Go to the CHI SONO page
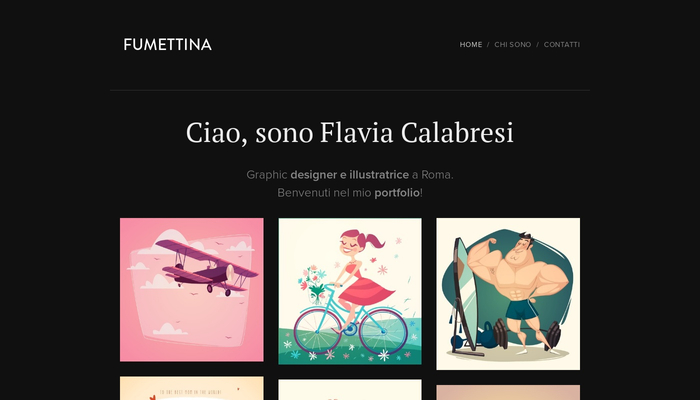Screen dimensions: 700x400 512,45
